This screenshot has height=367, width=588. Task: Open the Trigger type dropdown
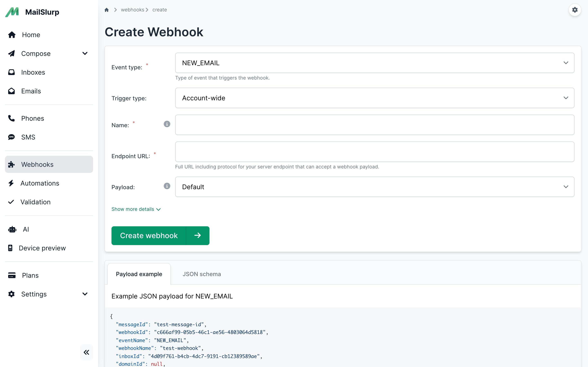pyautogui.click(x=374, y=98)
